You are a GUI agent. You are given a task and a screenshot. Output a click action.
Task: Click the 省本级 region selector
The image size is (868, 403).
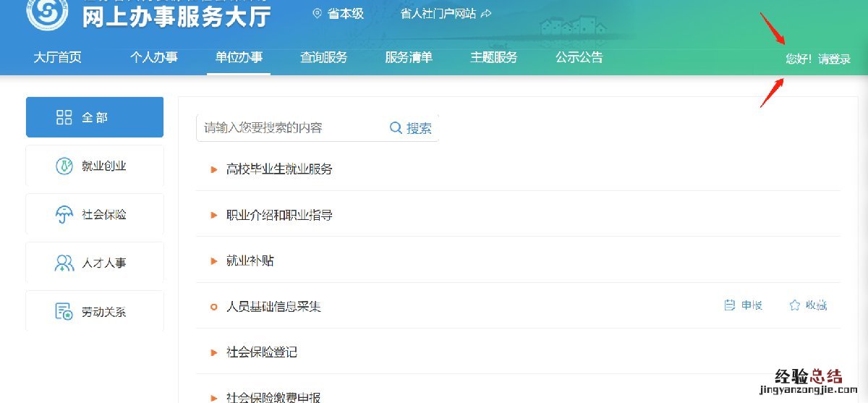point(345,13)
